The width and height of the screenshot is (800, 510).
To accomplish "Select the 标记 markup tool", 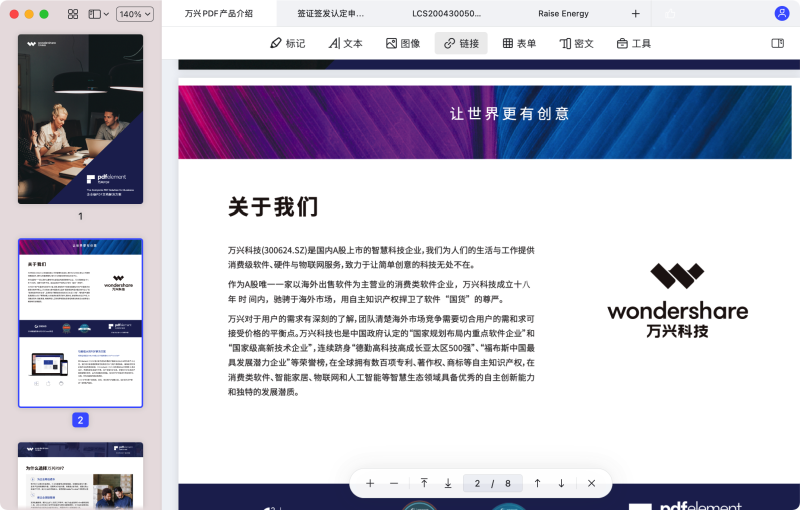I will click(x=288, y=43).
